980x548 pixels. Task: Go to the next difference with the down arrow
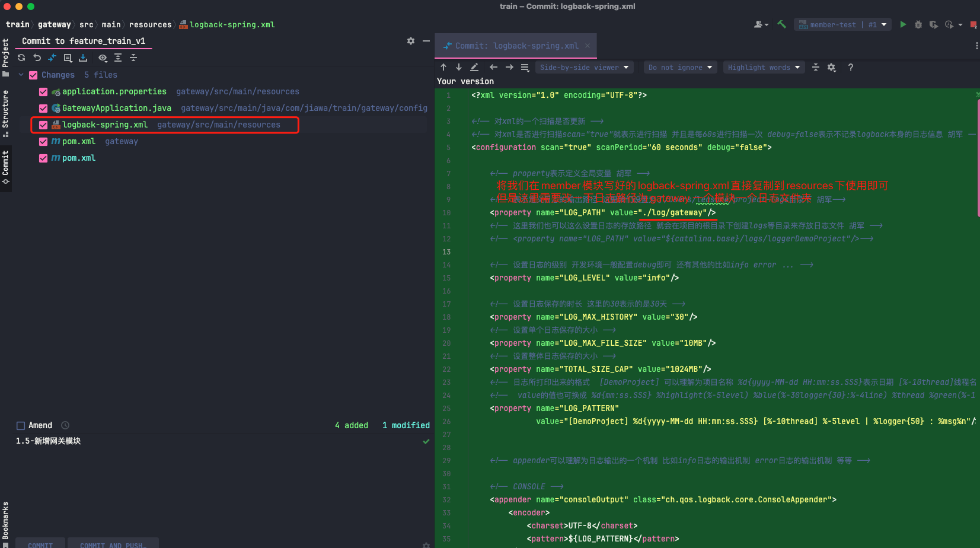coord(459,67)
